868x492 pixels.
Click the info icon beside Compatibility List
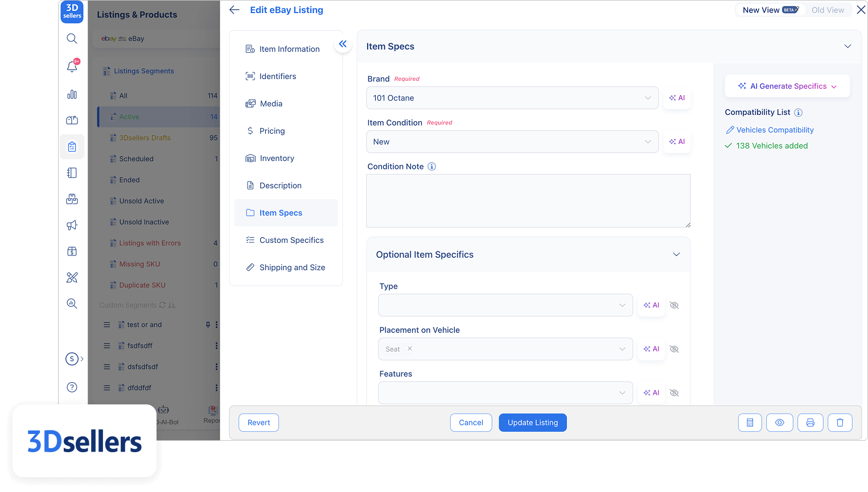(799, 113)
